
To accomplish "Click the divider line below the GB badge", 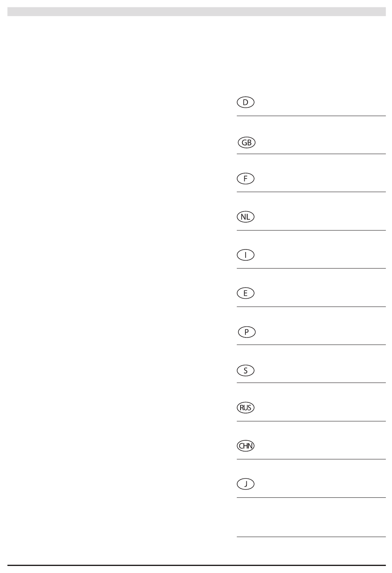I will 311,154.
